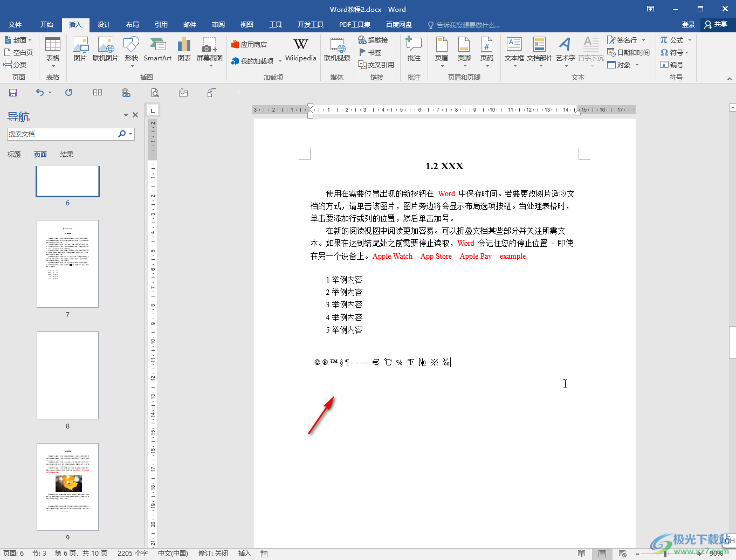Switch to the References ribbon tab
The width and height of the screenshot is (736, 560).
point(161,25)
